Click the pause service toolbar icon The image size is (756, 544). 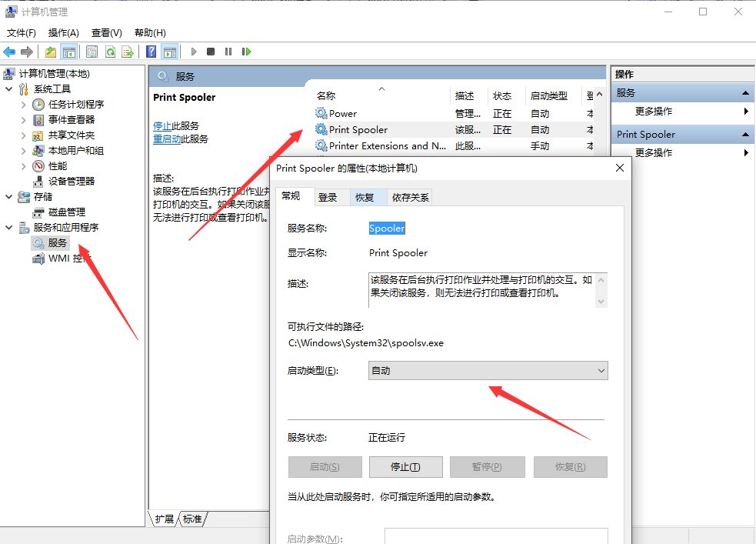[x=228, y=52]
